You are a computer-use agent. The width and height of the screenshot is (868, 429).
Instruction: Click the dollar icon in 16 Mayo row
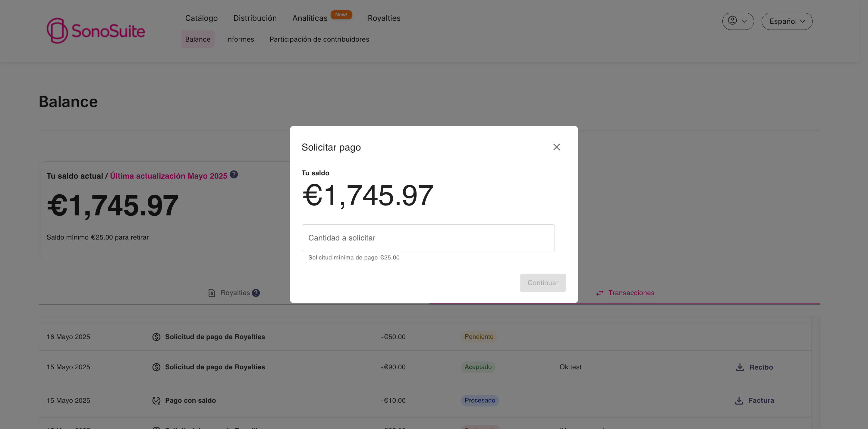point(156,337)
